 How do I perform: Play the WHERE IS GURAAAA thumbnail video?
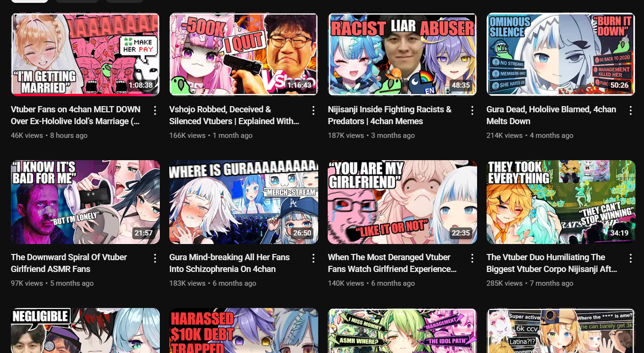click(x=244, y=202)
